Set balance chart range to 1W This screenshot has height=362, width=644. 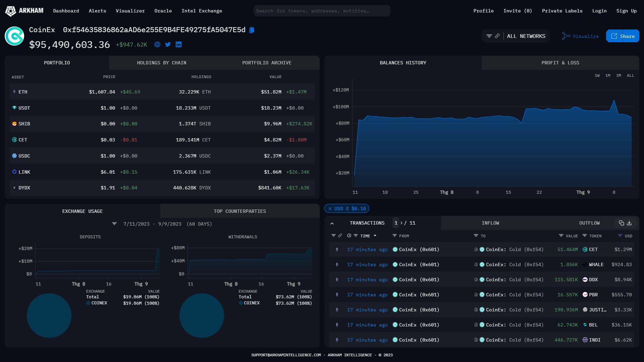point(597,76)
